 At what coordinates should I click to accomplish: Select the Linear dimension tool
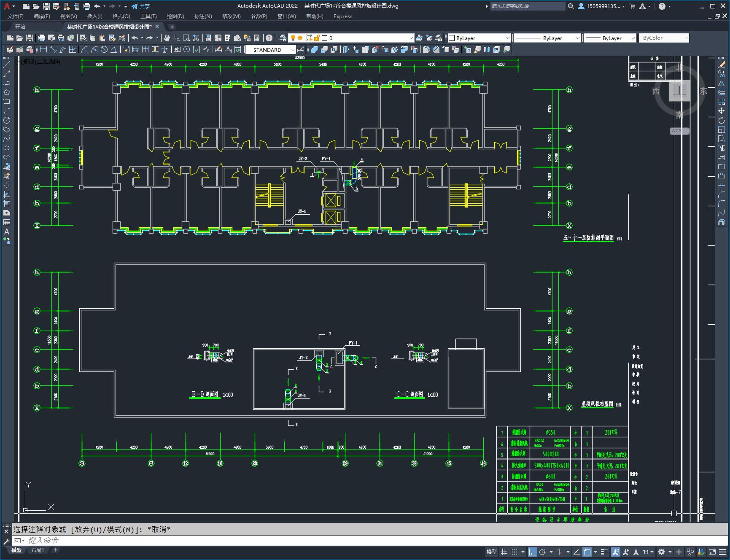pos(43,50)
